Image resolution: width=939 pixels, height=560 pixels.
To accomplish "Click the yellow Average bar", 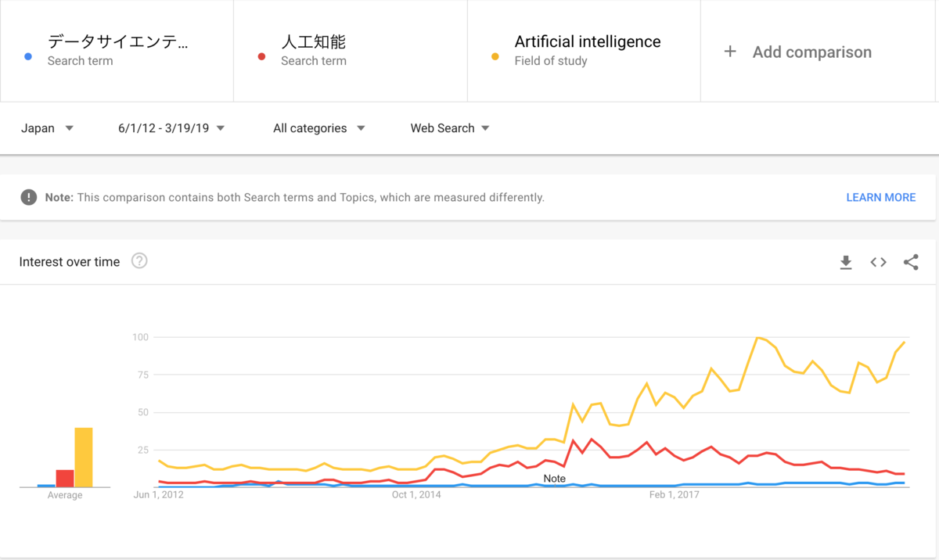I will (x=84, y=457).
